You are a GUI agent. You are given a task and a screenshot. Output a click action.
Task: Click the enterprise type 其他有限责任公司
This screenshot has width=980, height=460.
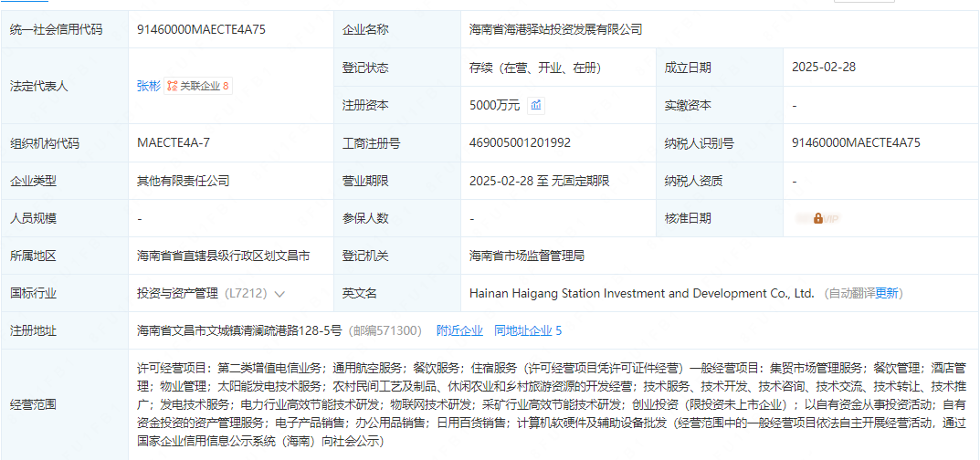point(183,181)
